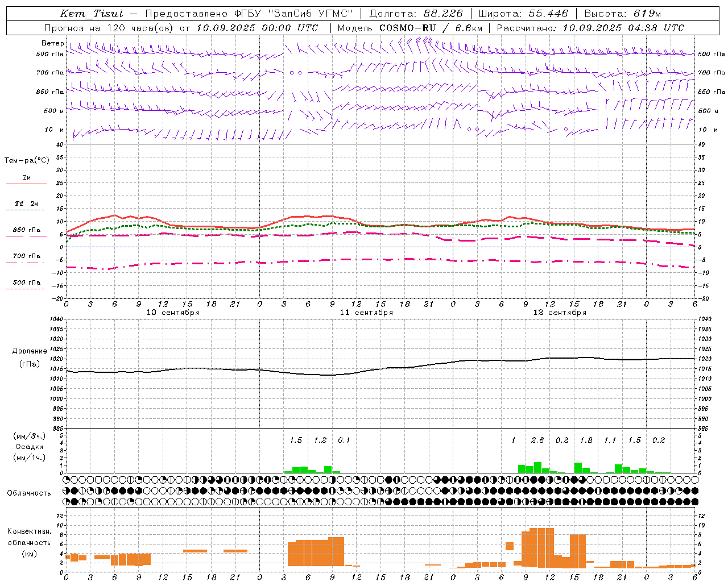Select the elevation label Высота: 619м
Image resolution: width=728 pixels, height=582 pixels.
pos(623,14)
